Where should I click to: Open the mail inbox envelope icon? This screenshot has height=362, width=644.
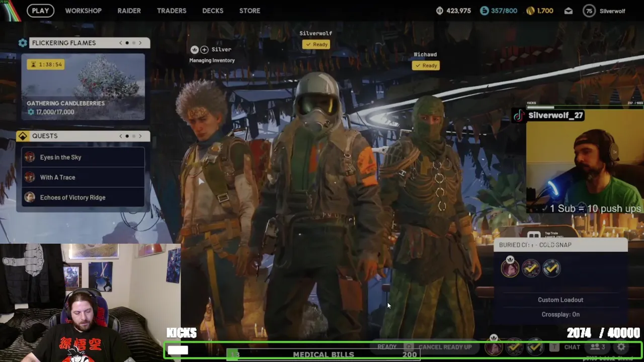(569, 11)
